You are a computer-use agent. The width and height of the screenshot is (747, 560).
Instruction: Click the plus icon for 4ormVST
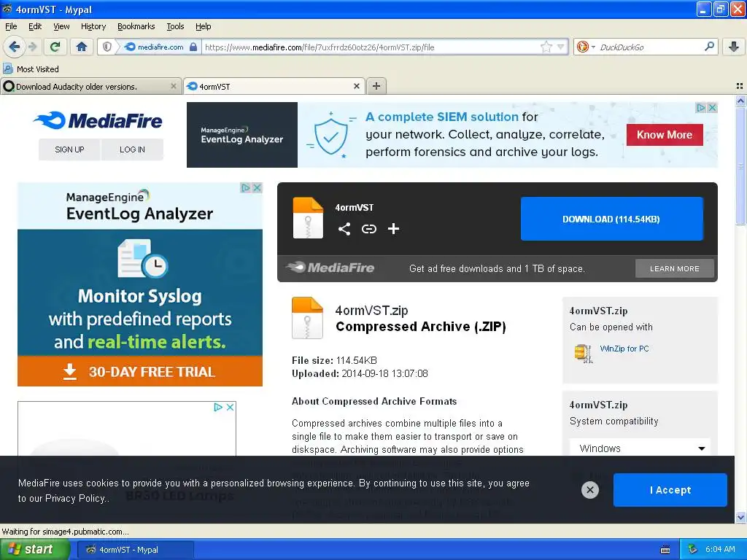coord(393,229)
